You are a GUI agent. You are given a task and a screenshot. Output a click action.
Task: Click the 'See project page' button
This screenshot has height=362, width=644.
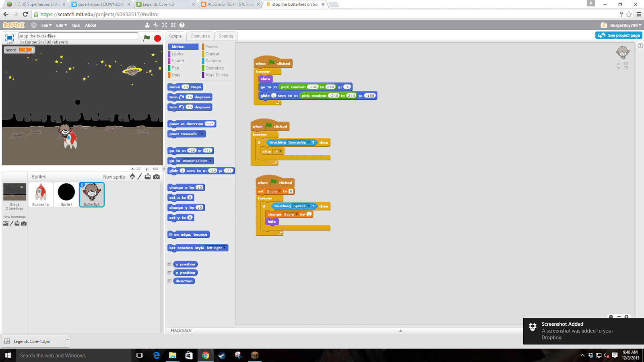[x=619, y=35]
